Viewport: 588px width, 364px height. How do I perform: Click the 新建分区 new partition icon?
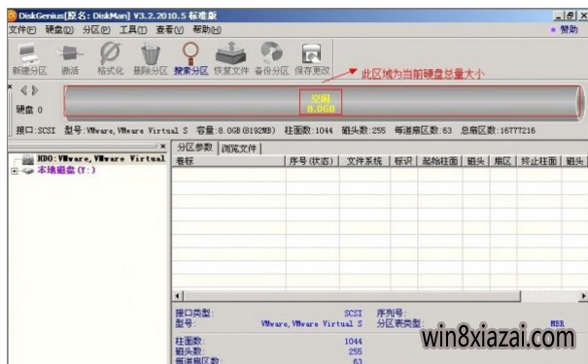pyautogui.click(x=29, y=59)
